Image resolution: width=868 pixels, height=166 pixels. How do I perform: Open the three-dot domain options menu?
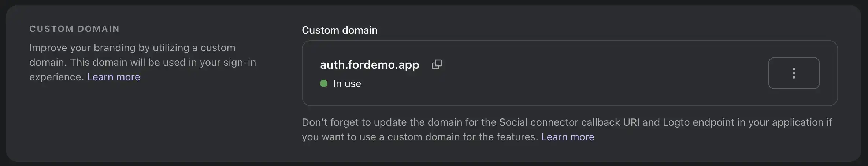pos(794,73)
